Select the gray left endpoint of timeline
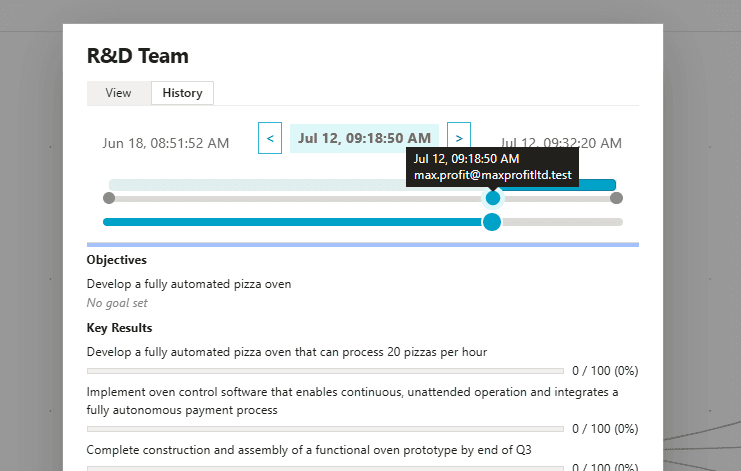The image size is (741, 471). [x=109, y=198]
